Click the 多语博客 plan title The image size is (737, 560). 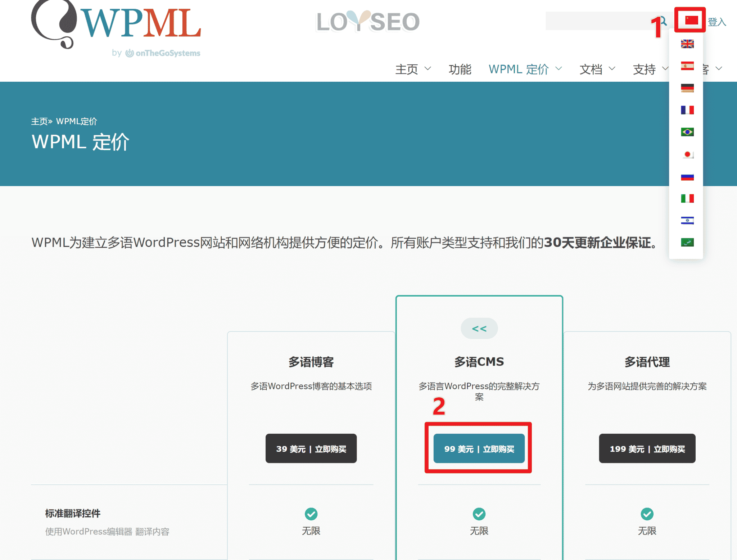point(311,362)
